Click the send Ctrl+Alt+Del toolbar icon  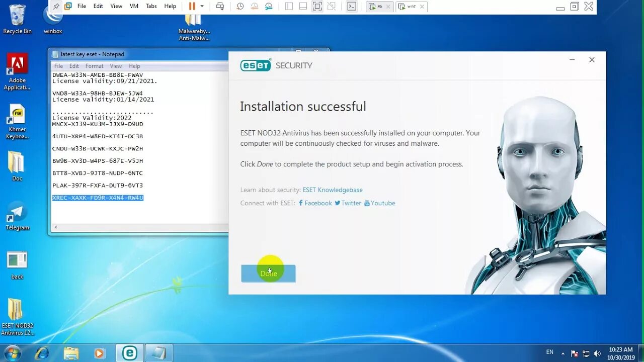pyautogui.click(x=220, y=6)
